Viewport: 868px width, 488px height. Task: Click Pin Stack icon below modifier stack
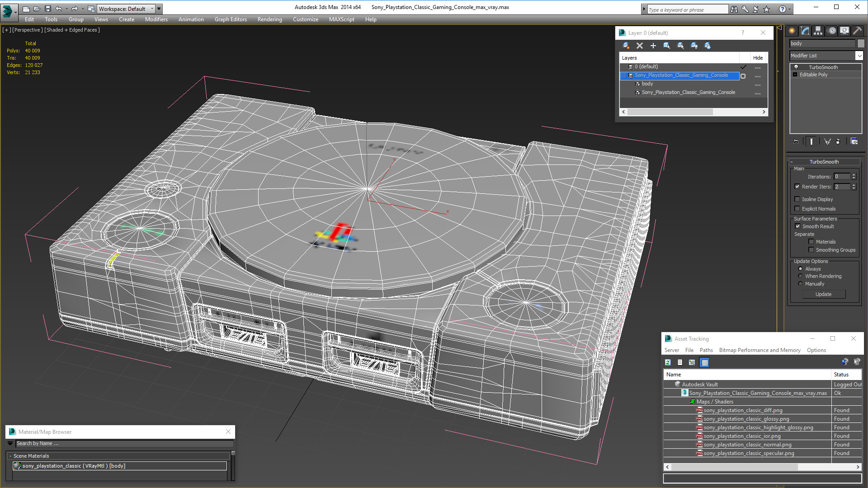796,141
